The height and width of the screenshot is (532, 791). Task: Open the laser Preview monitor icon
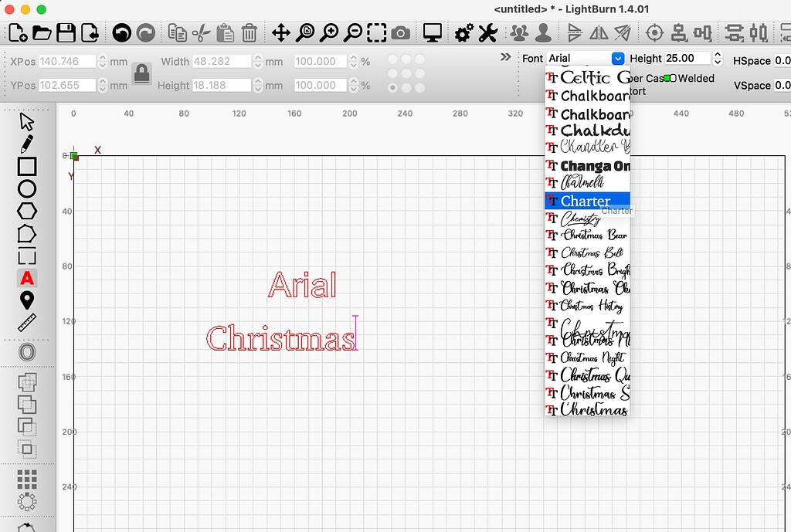(432, 32)
